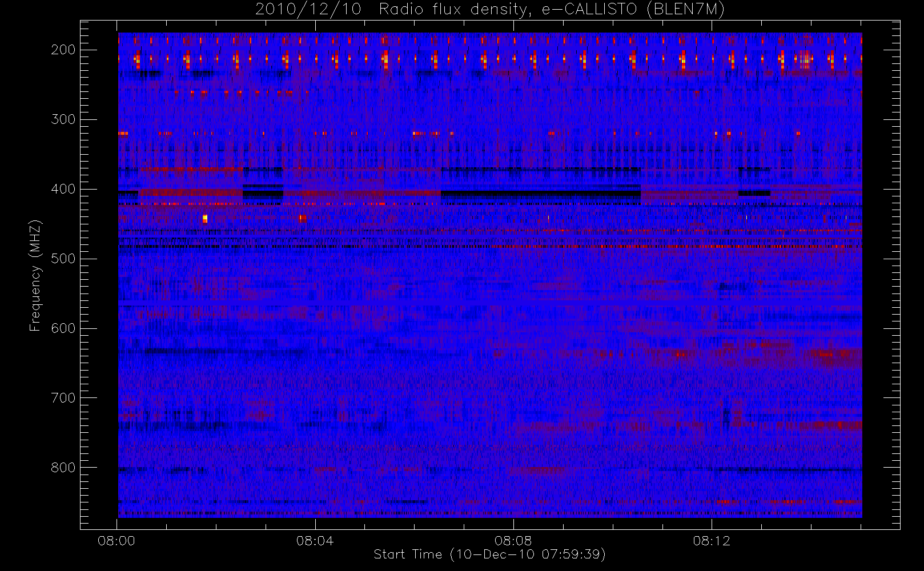Viewport: 924px width, 571px height.
Task: Click the 08:04 time tick label
Action: pyautogui.click(x=315, y=541)
